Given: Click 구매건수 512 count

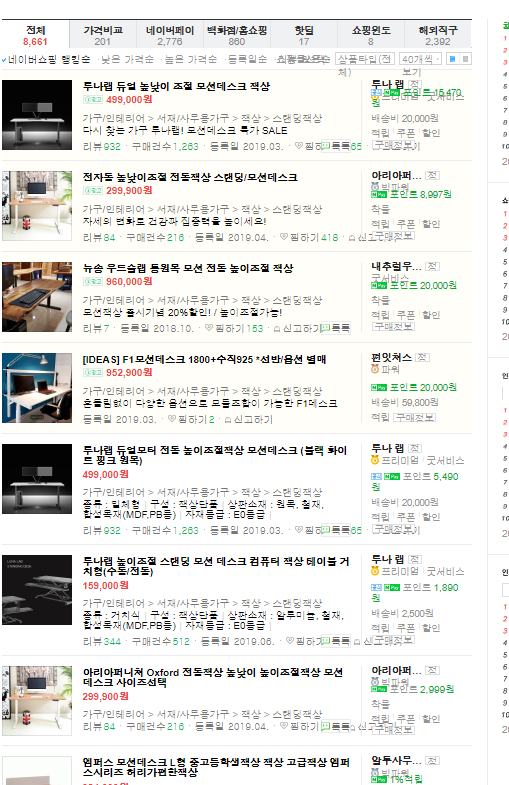Looking at the screenshot, I should (161, 641).
